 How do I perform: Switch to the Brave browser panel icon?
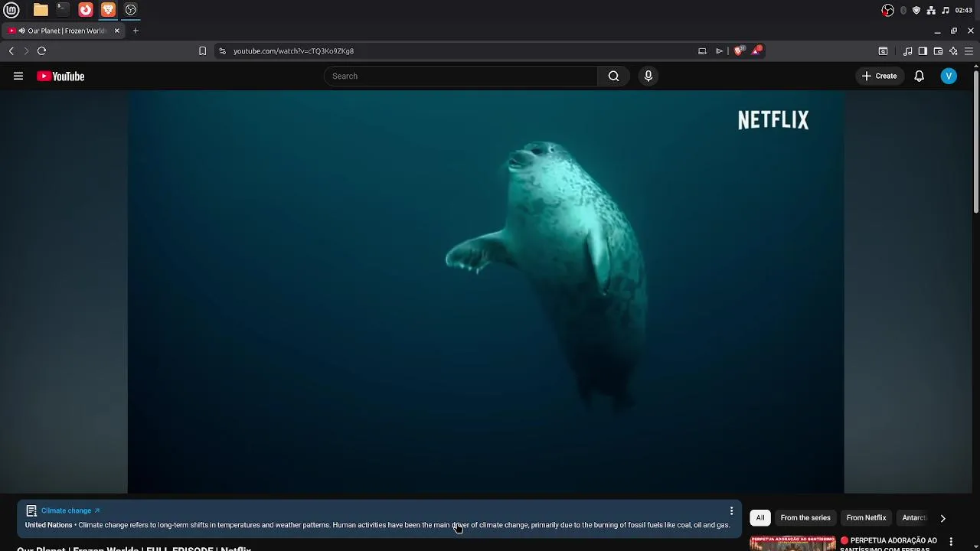(x=108, y=10)
